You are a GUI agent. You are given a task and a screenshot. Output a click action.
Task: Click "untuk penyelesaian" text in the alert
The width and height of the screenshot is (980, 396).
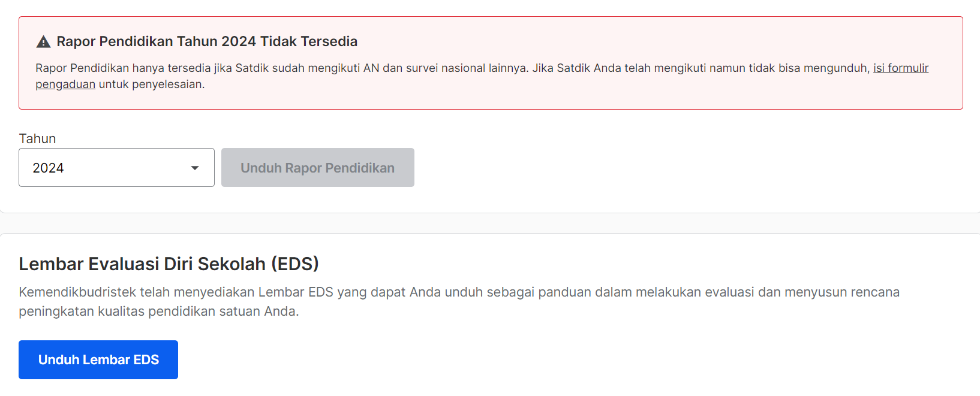[x=152, y=84]
